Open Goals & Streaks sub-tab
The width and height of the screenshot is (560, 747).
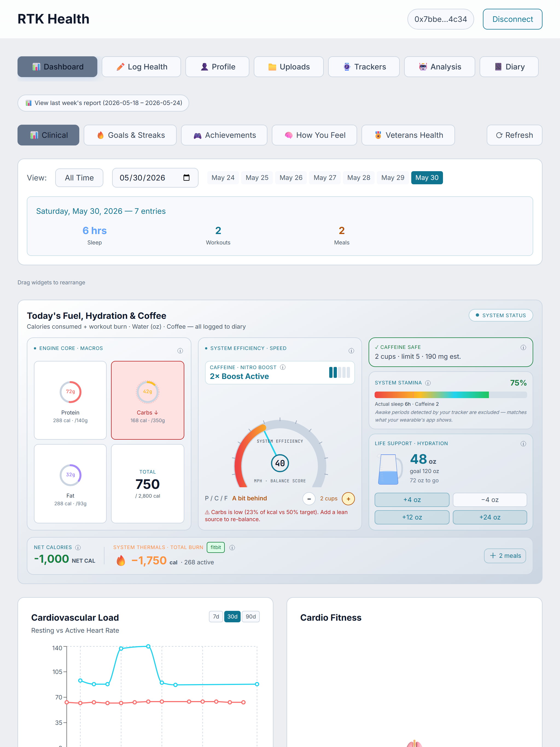point(130,135)
